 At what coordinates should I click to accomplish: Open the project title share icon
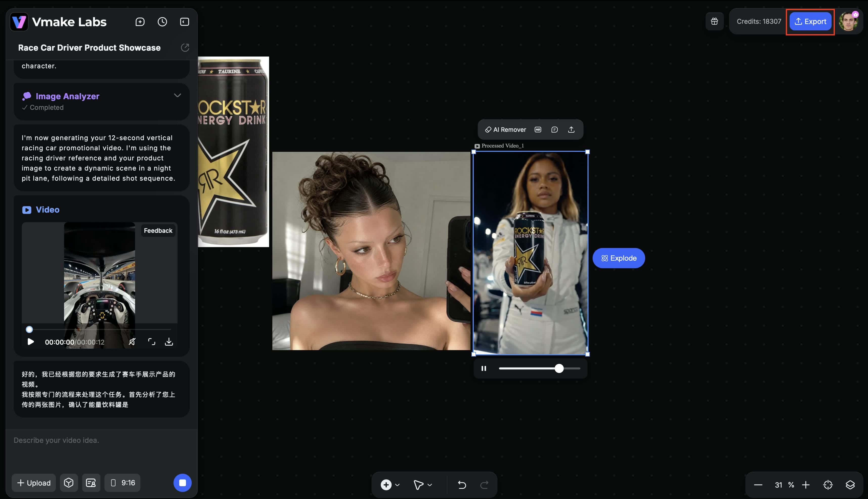(x=185, y=48)
